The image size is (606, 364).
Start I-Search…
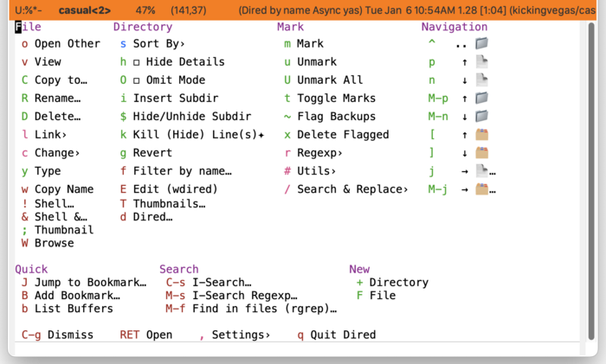[222, 282]
